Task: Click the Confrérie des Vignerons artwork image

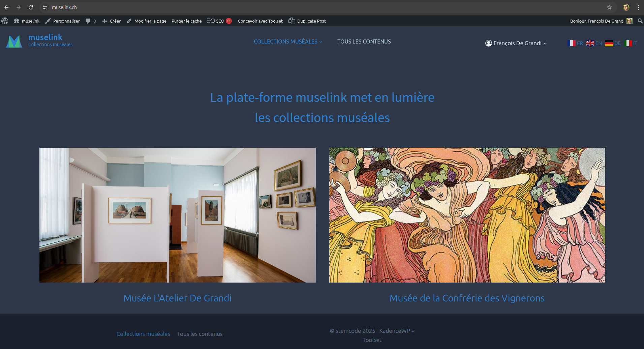Action: click(467, 215)
